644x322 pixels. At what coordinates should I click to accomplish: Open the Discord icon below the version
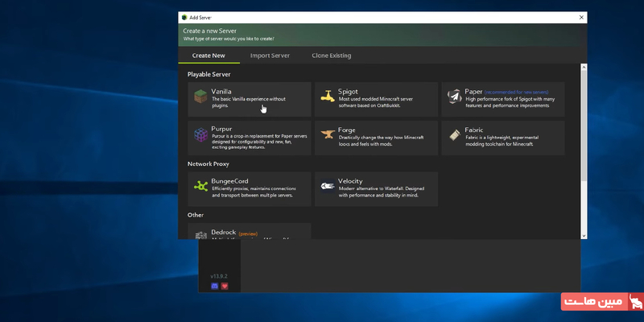click(214, 287)
